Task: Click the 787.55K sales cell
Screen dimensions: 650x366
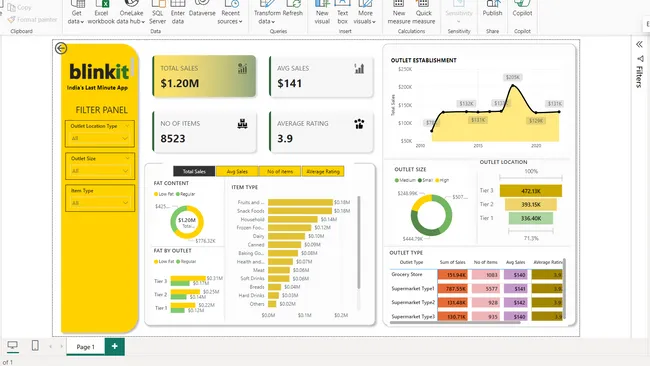Action: tap(453, 288)
